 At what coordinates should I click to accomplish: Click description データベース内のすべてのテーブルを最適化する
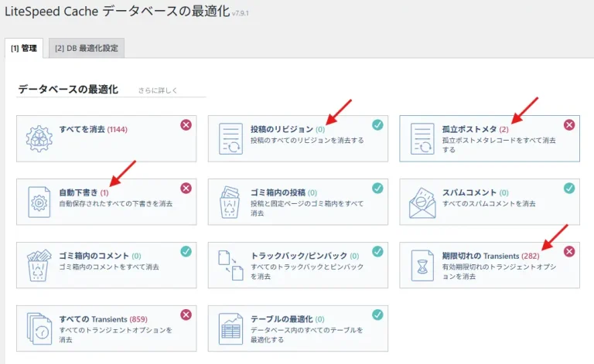(x=306, y=335)
